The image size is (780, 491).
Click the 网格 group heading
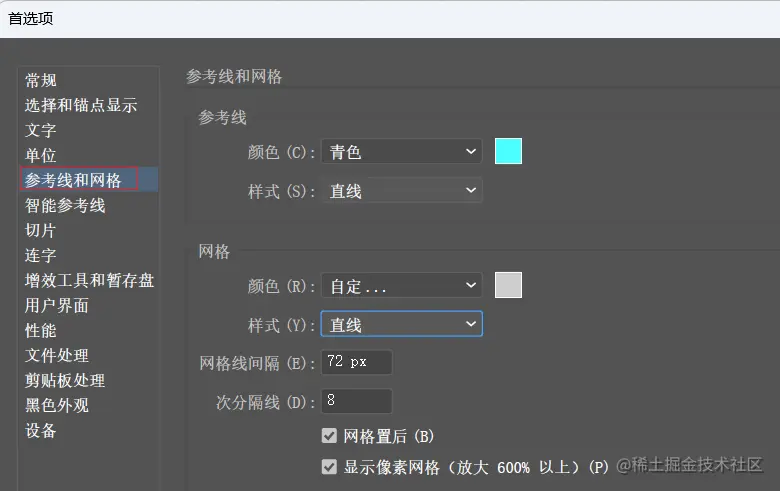pyautogui.click(x=214, y=251)
